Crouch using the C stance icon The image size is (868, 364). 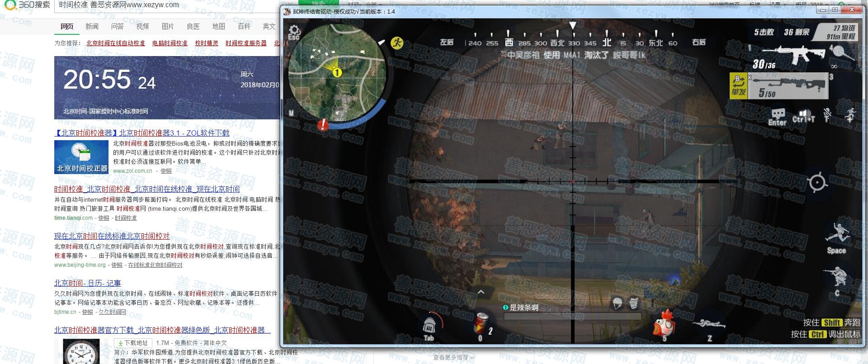pyautogui.click(x=836, y=277)
